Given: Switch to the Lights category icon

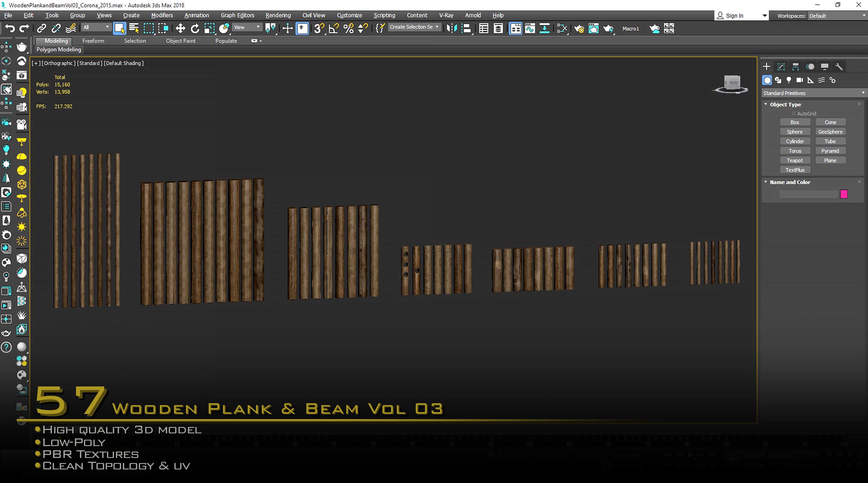Looking at the screenshot, I should (x=789, y=80).
